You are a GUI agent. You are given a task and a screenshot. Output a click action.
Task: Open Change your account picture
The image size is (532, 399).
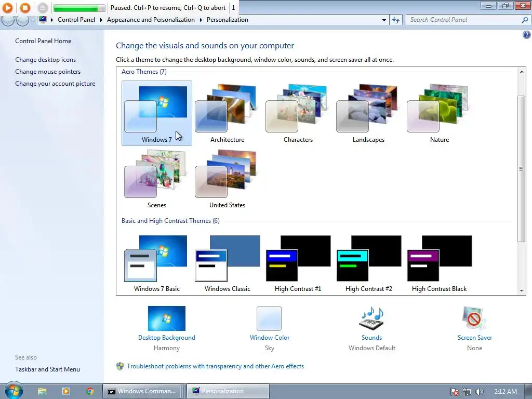(x=55, y=84)
